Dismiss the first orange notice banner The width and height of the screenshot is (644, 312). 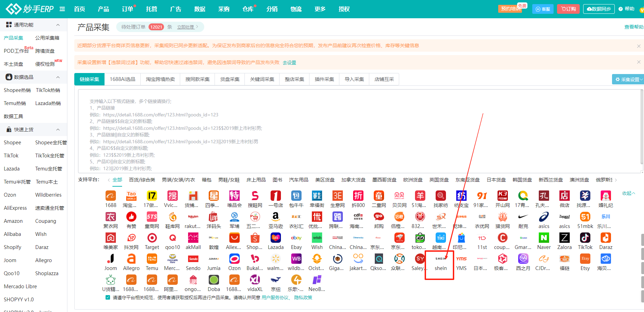tap(638, 46)
